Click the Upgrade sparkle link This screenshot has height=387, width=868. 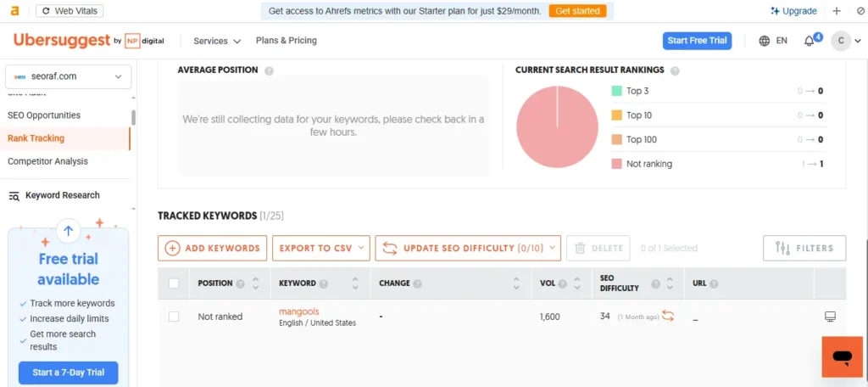pyautogui.click(x=793, y=11)
